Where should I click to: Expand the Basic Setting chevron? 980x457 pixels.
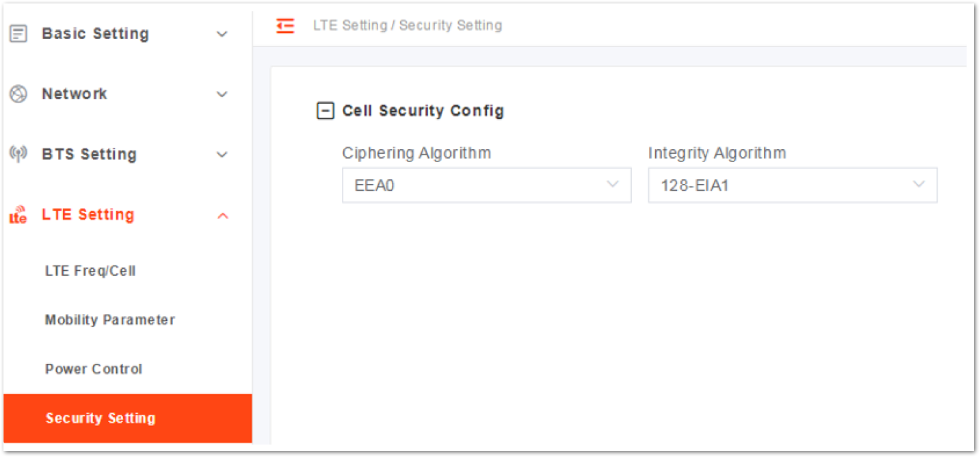pos(222,34)
